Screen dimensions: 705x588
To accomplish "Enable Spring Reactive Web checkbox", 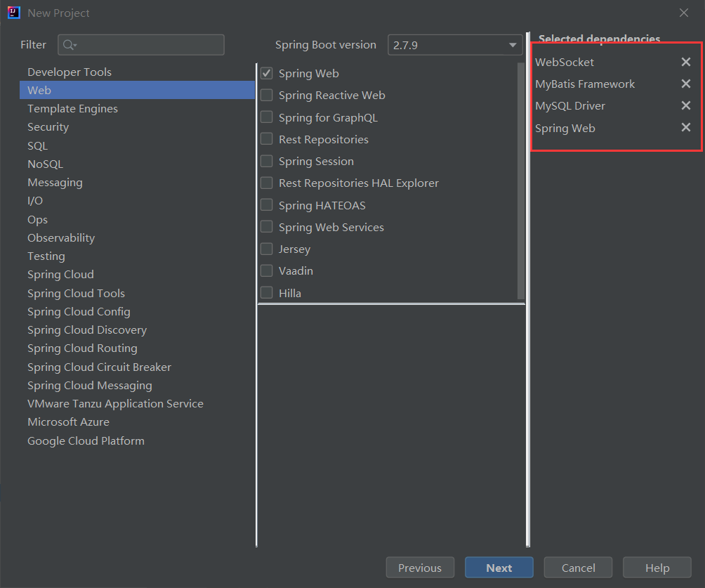I will click(x=267, y=95).
